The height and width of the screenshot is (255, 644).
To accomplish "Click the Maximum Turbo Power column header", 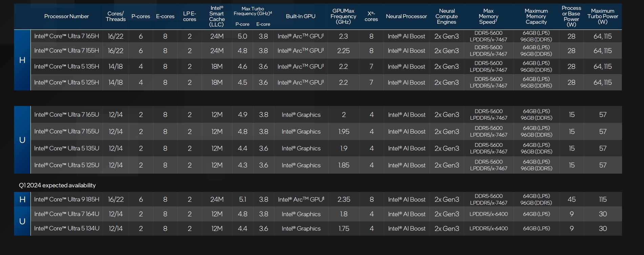I will 602,16.
